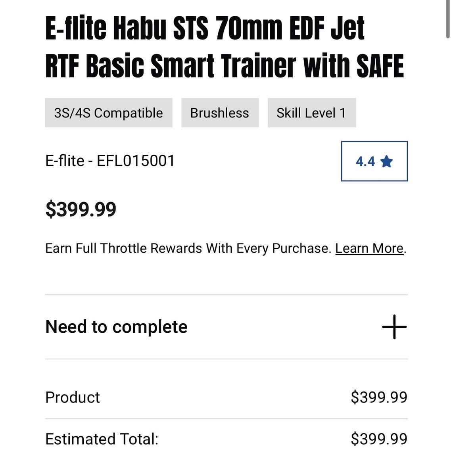This screenshot has width=453, height=476.
Task: Click the blue star icon in rating box
Action: (x=386, y=161)
